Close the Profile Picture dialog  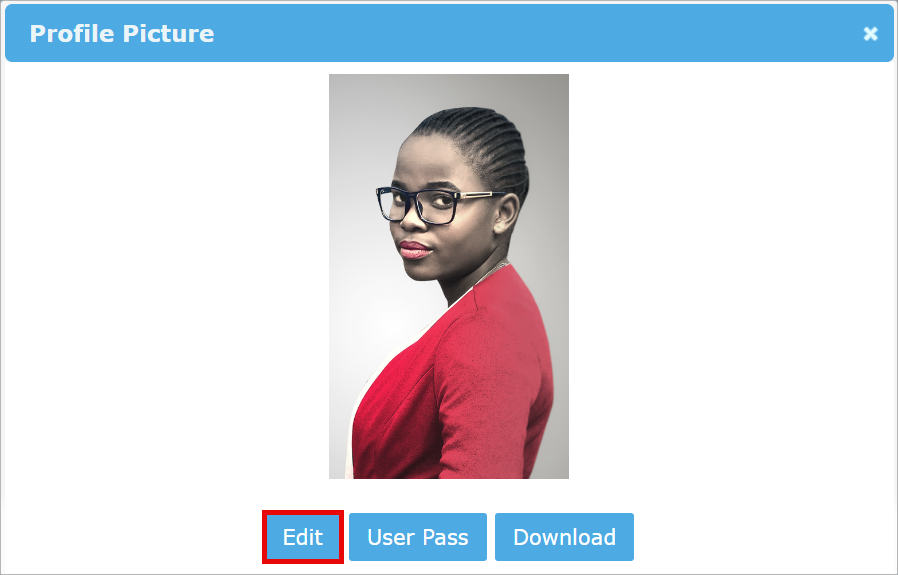point(870,34)
